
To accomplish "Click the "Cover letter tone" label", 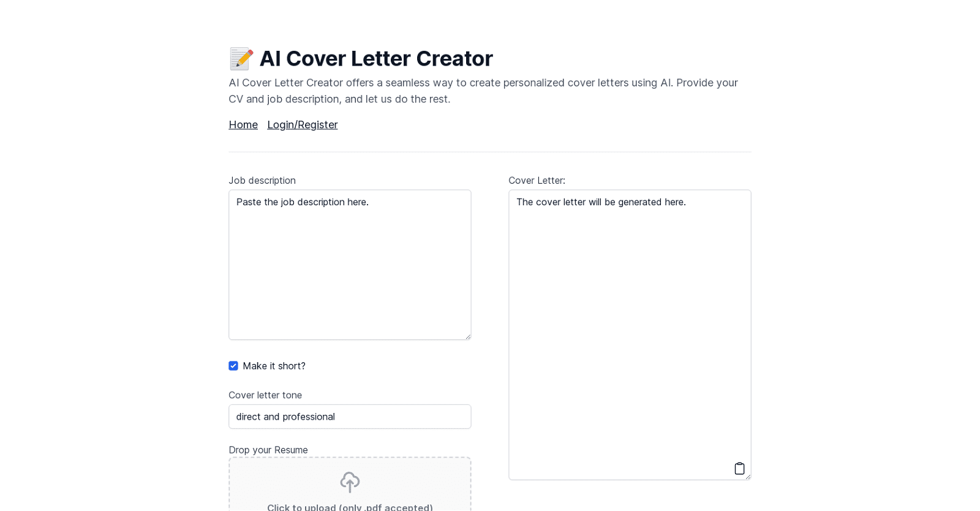I will tap(265, 395).
